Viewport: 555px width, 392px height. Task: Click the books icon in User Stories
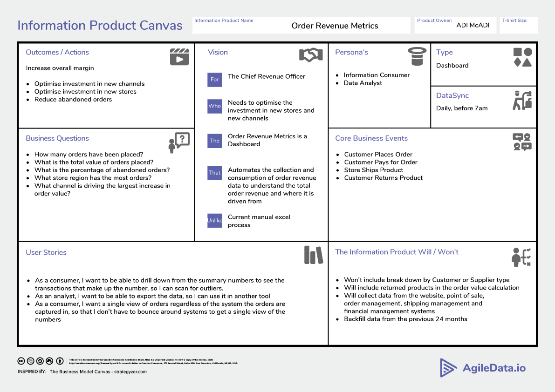click(314, 255)
